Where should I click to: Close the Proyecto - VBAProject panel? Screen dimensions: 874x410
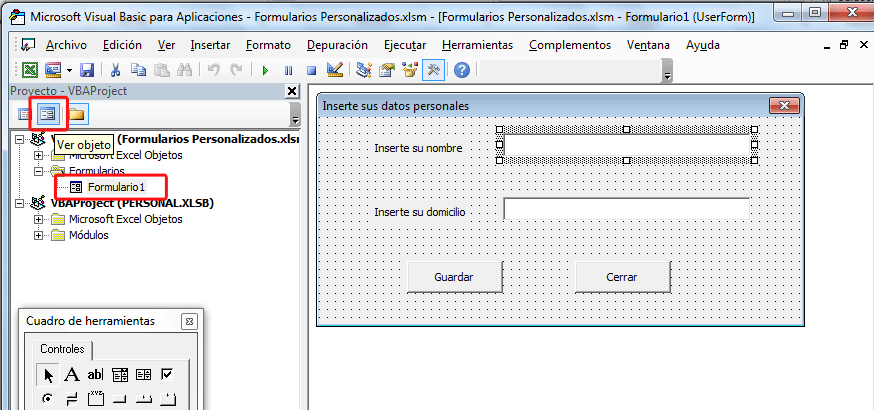coord(292,91)
